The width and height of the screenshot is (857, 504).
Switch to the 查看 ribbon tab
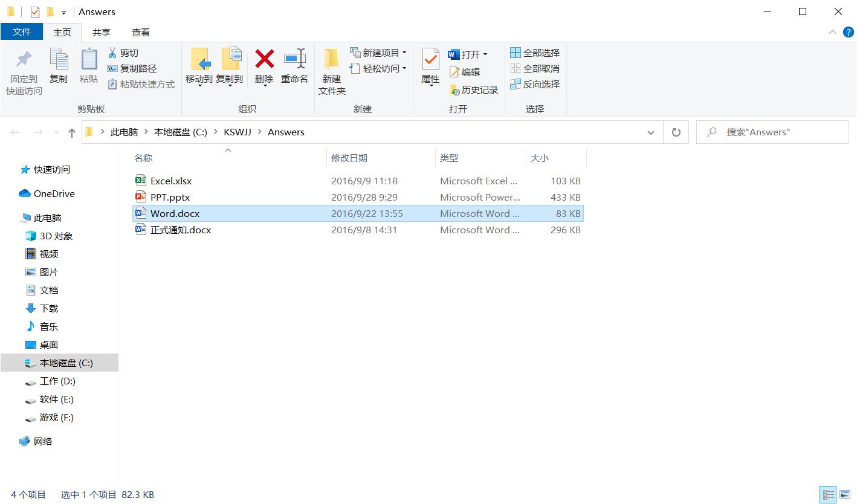[140, 31]
